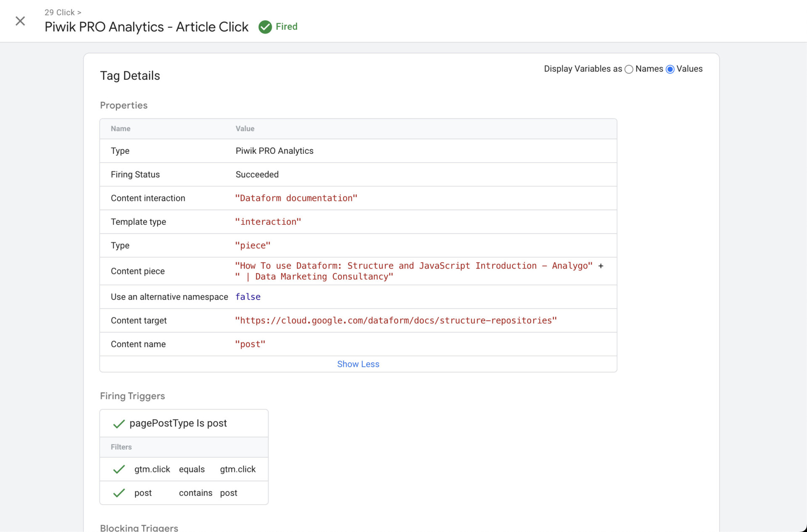Click the Name column header
The height and width of the screenshot is (532, 807).
coord(121,129)
